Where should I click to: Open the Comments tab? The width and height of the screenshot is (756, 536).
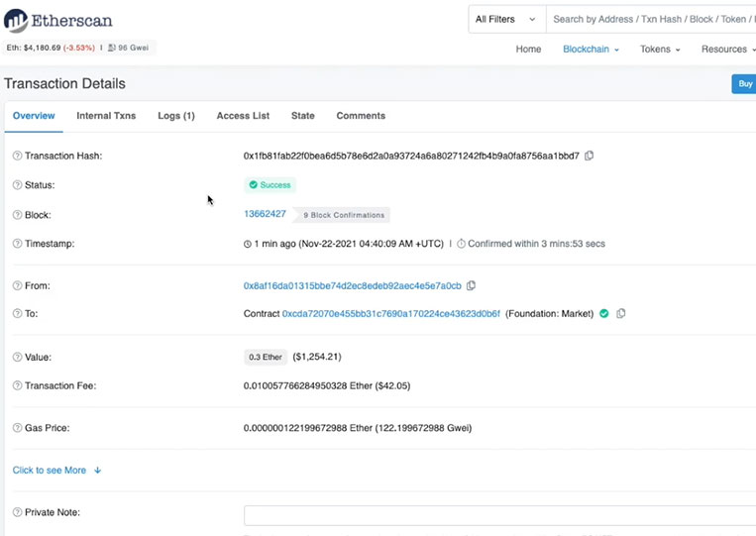(x=361, y=116)
